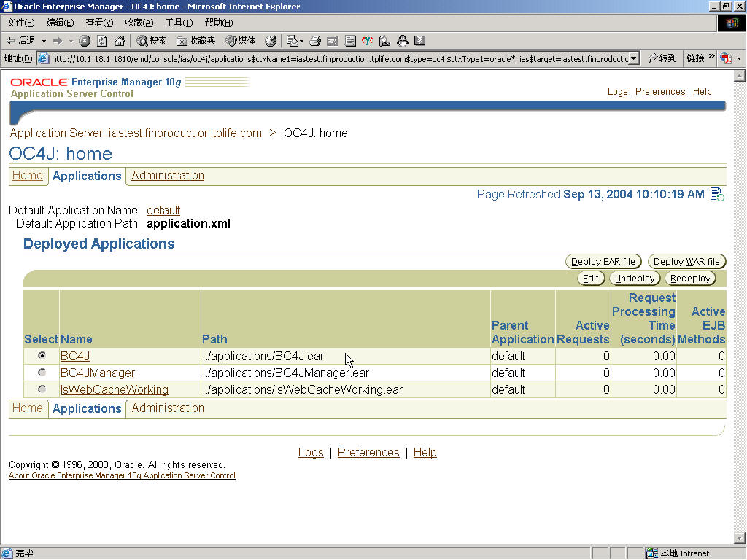Click the QQ penguin toolbar icon
747x560 pixels.
(x=403, y=41)
